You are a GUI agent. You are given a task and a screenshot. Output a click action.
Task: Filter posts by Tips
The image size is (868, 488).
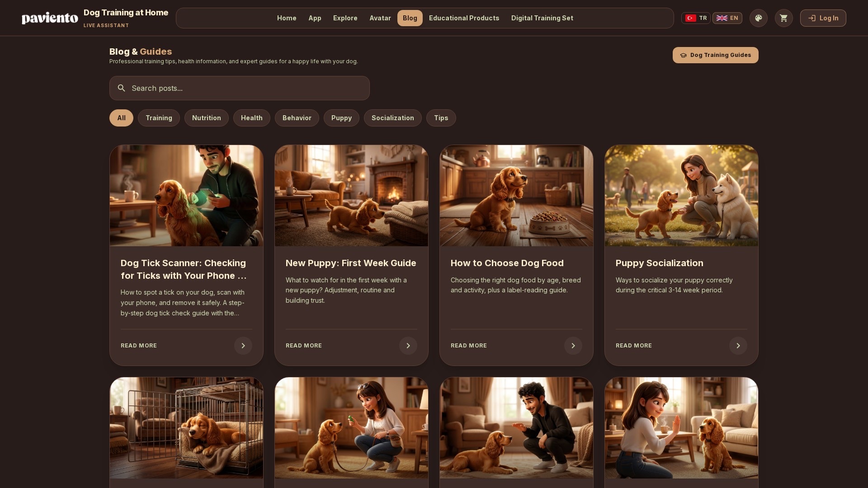coord(441,118)
